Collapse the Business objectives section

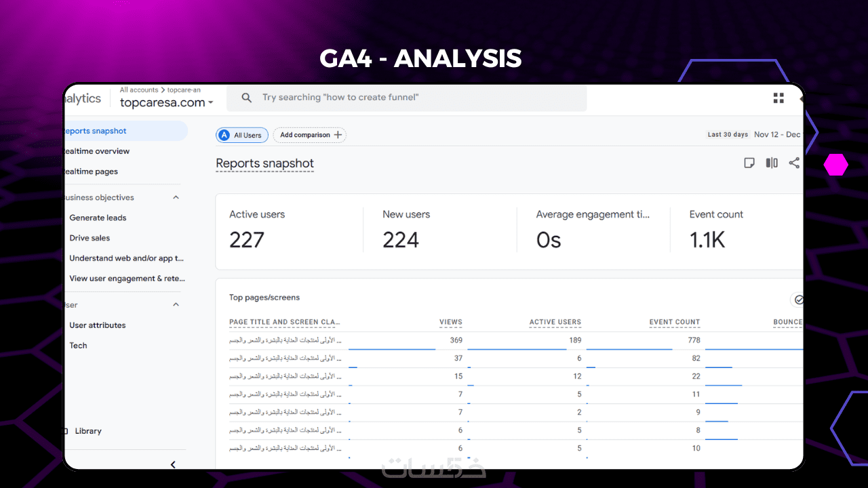tap(176, 197)
